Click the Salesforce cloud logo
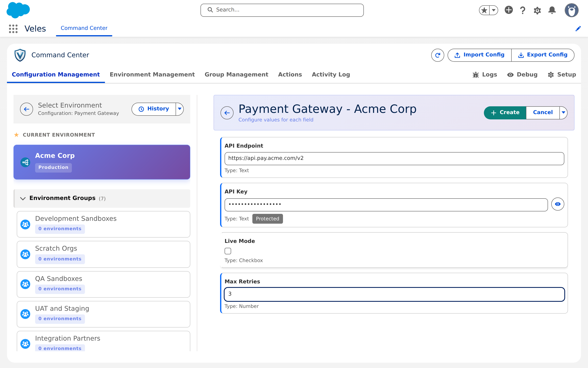 (x=18, y=10)
